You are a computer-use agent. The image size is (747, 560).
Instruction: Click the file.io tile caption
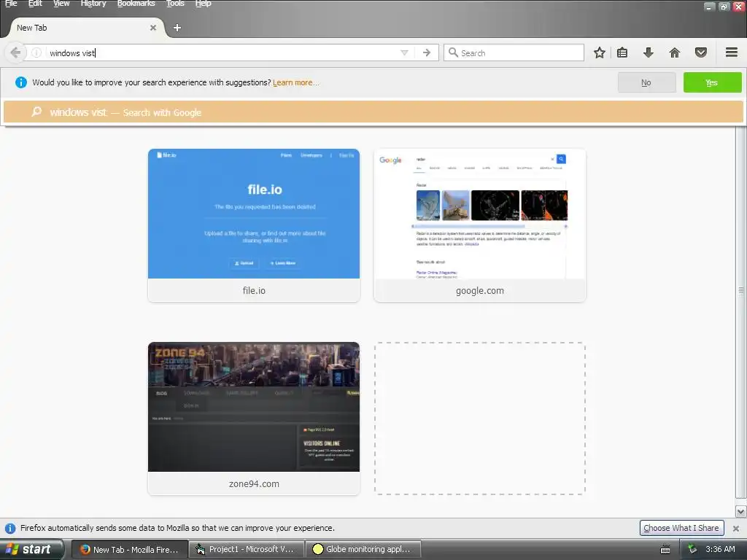(254, 290)
